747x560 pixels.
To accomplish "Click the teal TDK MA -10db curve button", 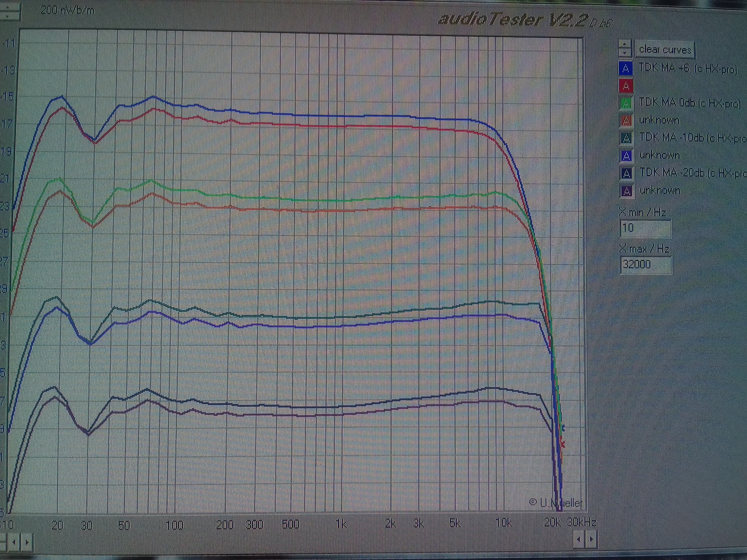I will (626, 138).
